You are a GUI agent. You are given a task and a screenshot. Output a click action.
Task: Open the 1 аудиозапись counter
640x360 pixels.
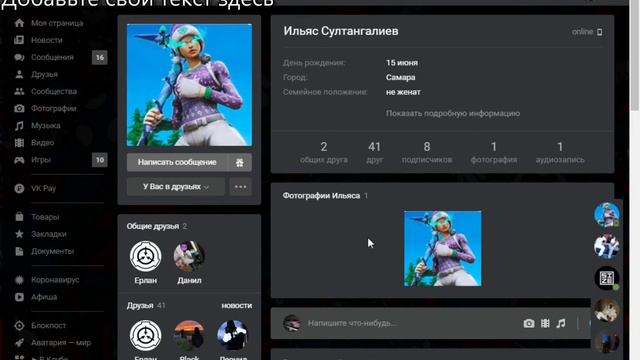[560, 153]
